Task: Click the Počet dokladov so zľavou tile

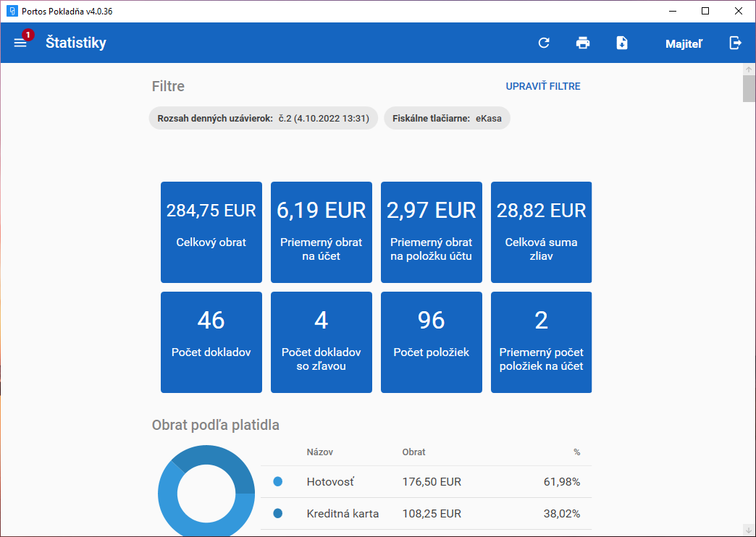Action: (321, 342)
